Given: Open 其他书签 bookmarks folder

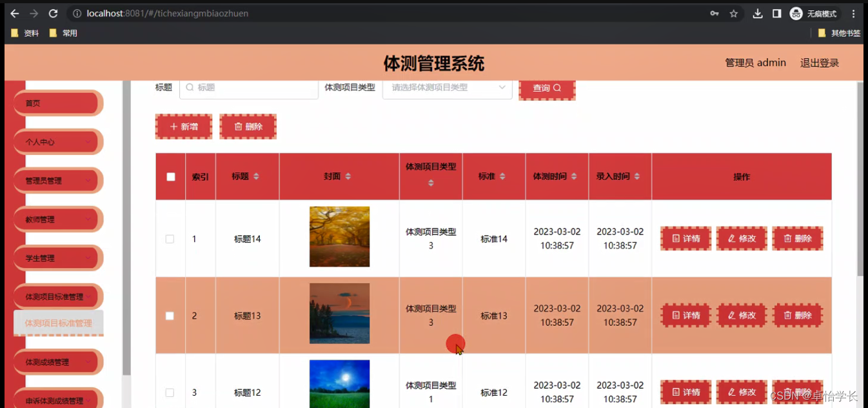Looking at the screenshot, I should click(838, 33).
